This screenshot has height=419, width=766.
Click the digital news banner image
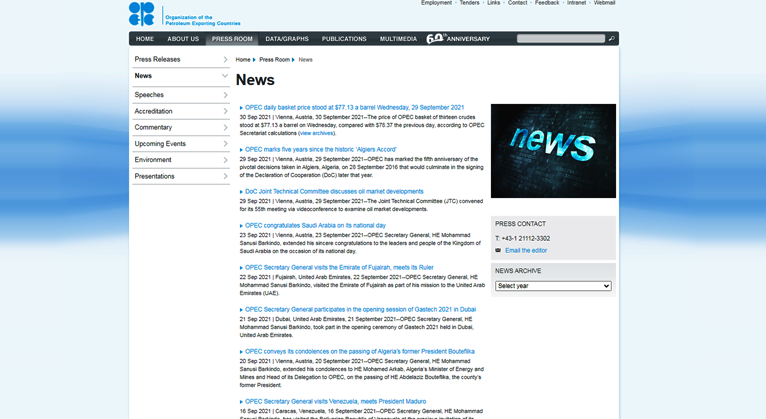click(553, 151)
